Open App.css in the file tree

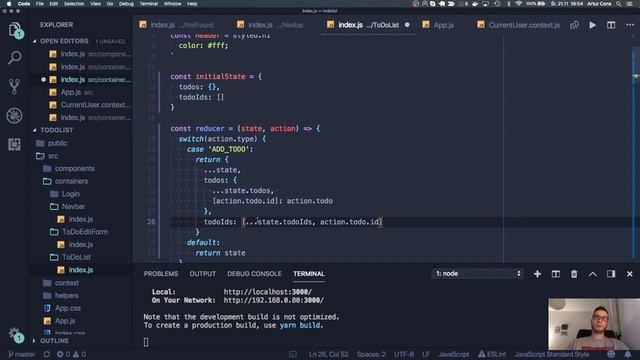[x=68, y=308]
